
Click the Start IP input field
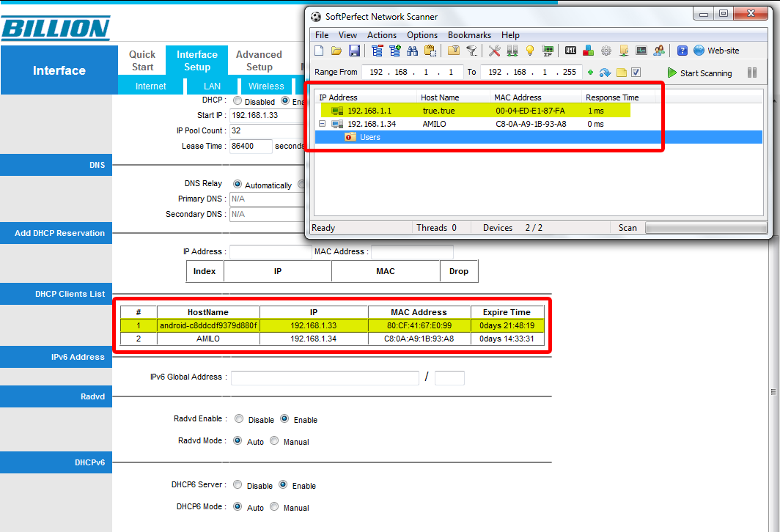pyautogui.click(x=267, y=115)
